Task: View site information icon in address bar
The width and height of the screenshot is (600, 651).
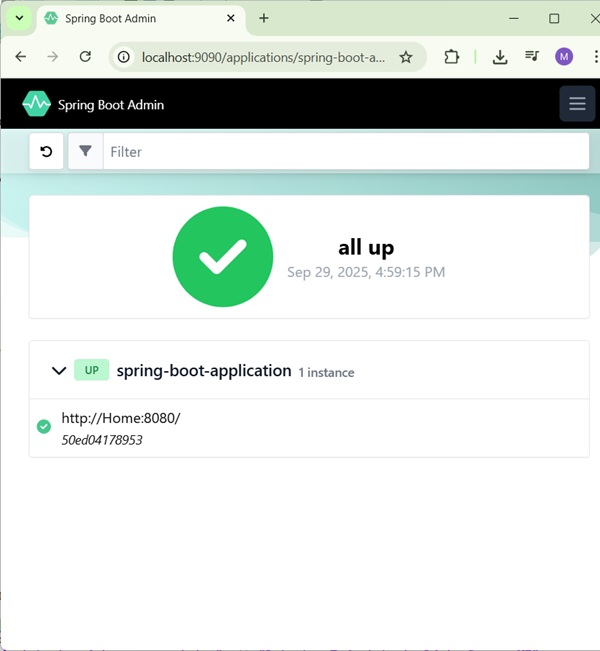Action: pos(124,57)
